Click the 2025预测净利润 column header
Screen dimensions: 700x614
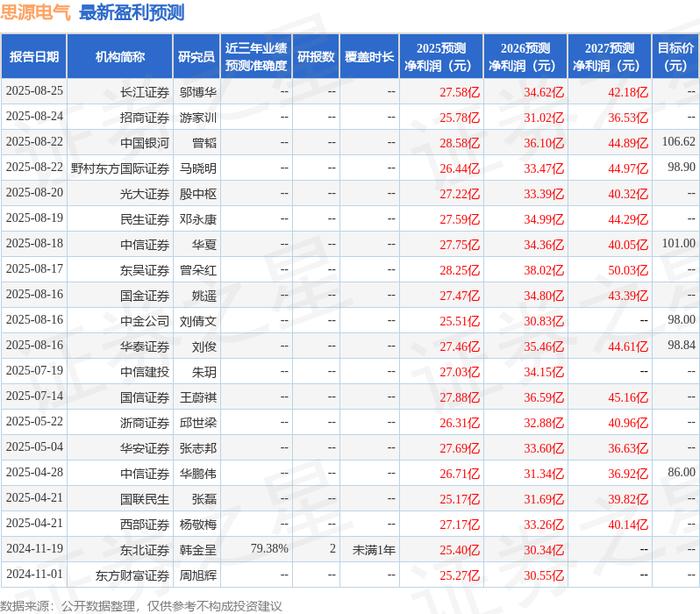click(x=441, y=57)
